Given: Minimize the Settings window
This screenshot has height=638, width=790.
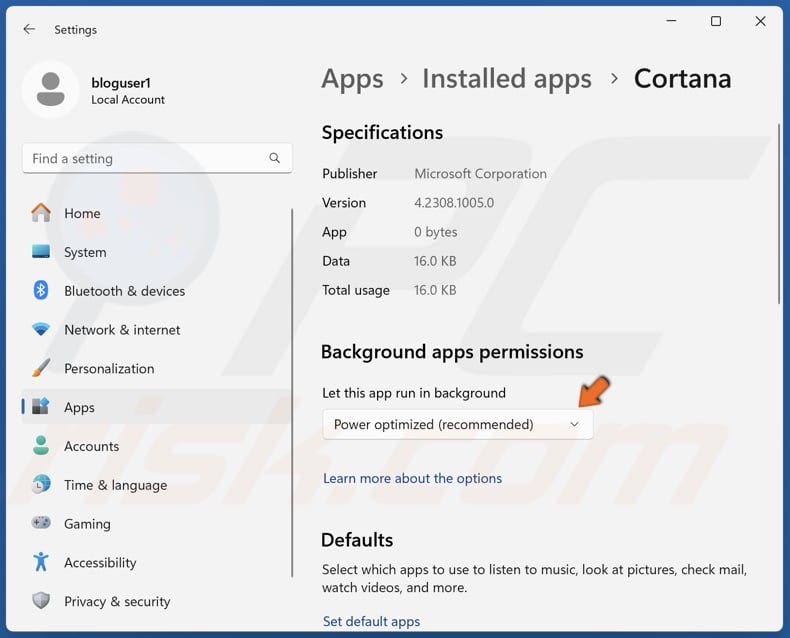Looking at the screenshot, I should coord(671,21).
